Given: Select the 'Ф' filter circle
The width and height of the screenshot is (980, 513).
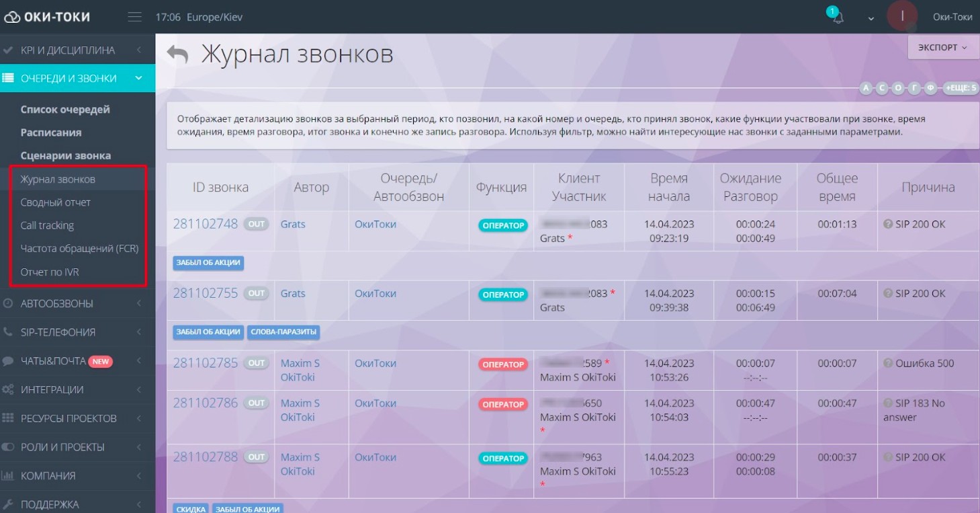Looking at the screenshot, I should [930, 88].
